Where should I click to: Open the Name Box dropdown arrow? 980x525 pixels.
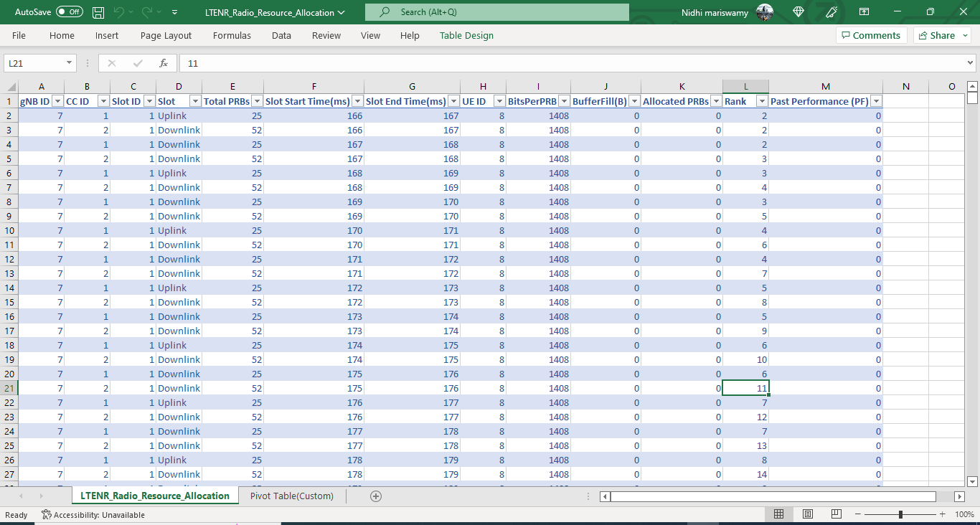tap(69, 63)
